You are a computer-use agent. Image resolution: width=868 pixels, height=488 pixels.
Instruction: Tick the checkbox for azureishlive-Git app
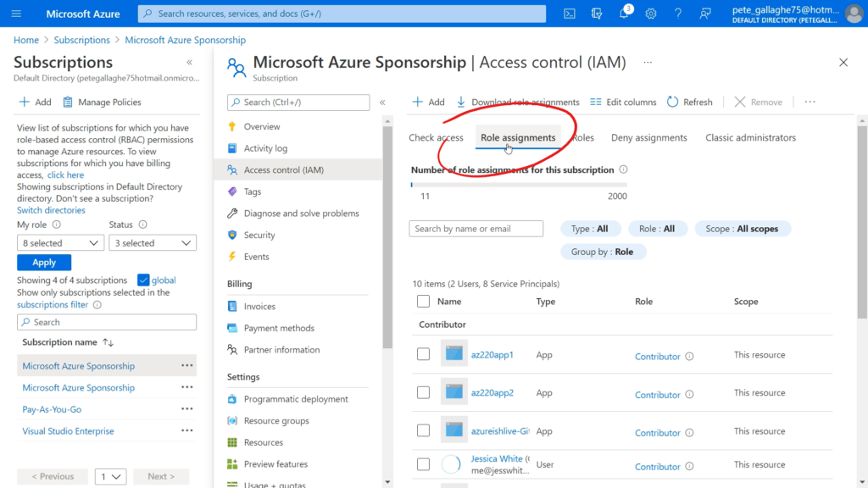[423, 430]
